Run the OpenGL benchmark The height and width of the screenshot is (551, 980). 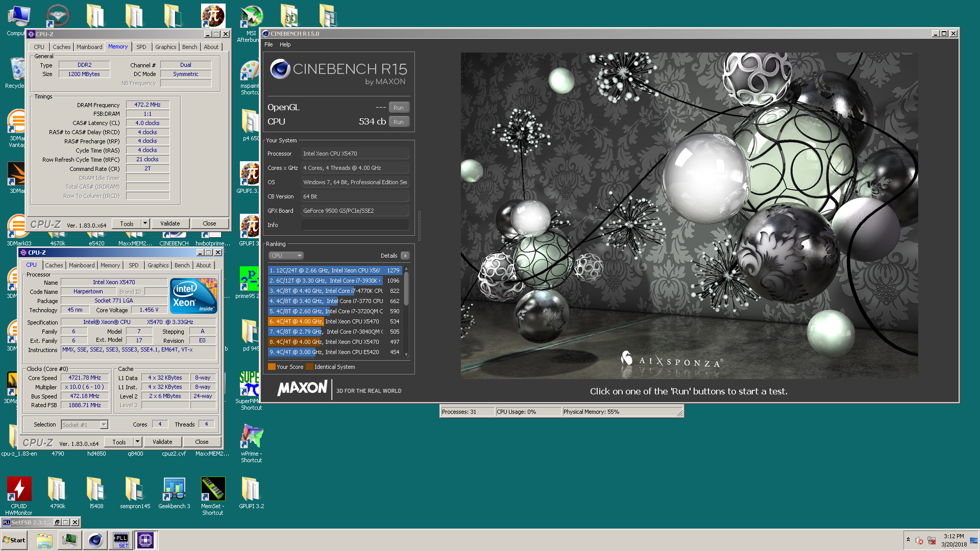399,108
